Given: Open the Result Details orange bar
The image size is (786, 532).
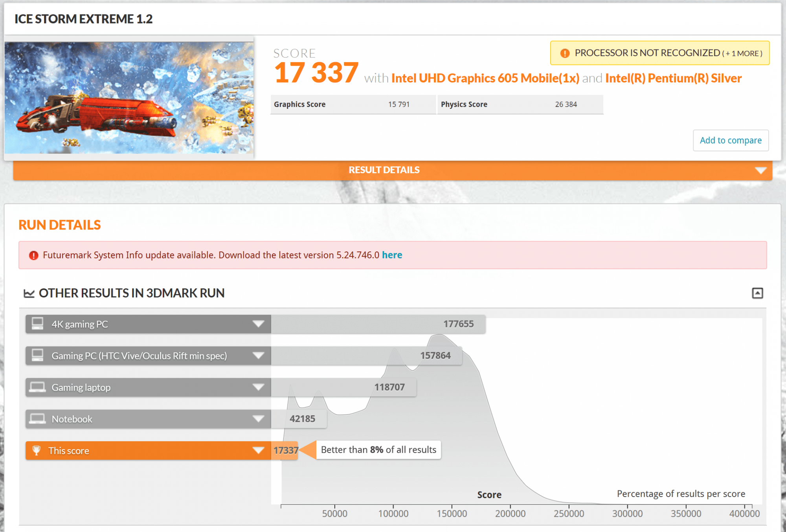Looking at the screenshot, I should (x=393, y=171).
